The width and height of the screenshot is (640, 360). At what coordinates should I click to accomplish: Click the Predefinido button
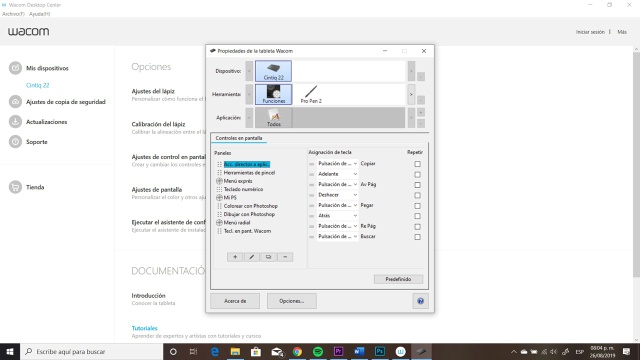(398, 279)
